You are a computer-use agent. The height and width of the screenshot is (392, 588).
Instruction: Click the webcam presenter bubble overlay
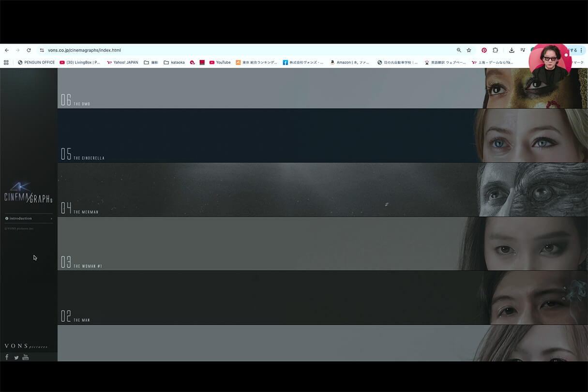[x=550, y=63]
